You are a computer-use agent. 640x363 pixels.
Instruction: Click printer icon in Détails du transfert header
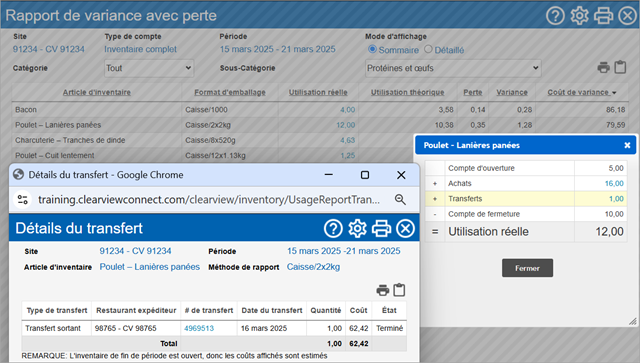coord(381,228)
